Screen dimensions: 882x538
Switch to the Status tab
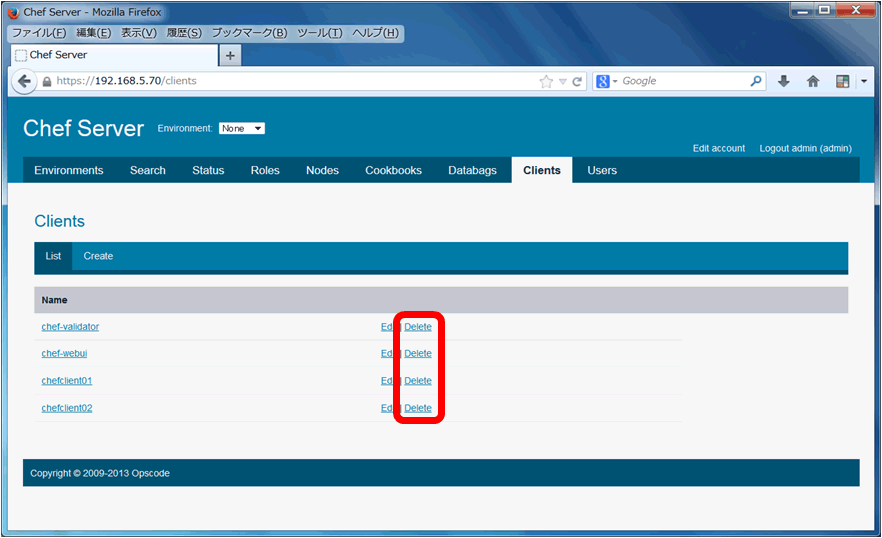point(208,171)
